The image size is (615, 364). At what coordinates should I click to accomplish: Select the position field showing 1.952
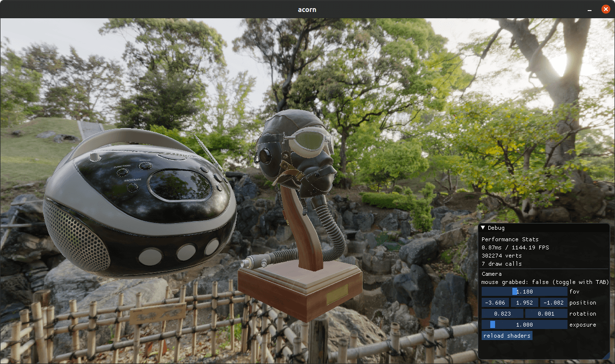(524, 303)
